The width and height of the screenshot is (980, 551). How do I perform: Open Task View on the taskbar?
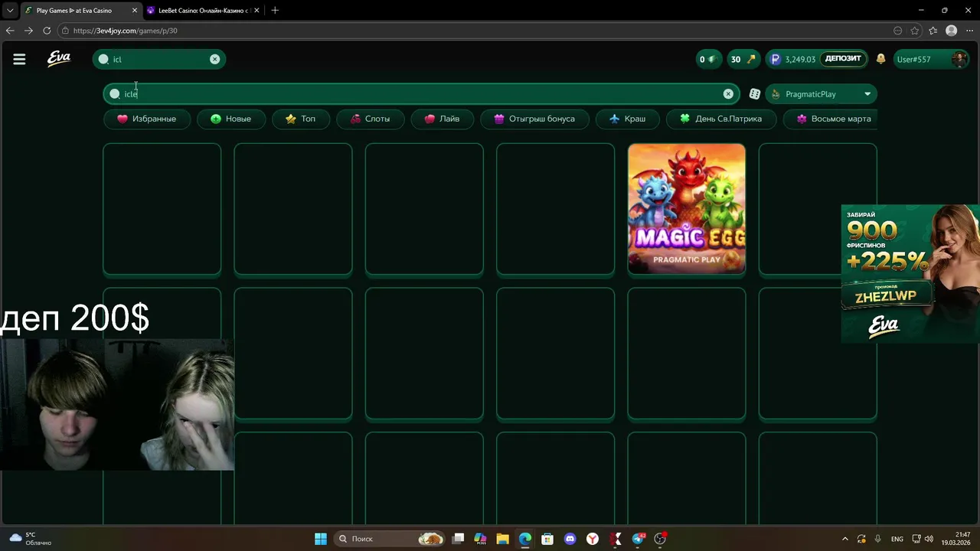[x=458, y=539]
